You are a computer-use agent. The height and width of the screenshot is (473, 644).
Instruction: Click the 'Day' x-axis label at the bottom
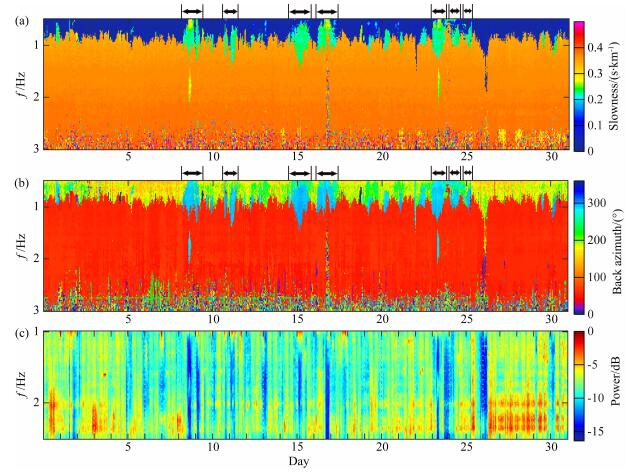[299, 465]
